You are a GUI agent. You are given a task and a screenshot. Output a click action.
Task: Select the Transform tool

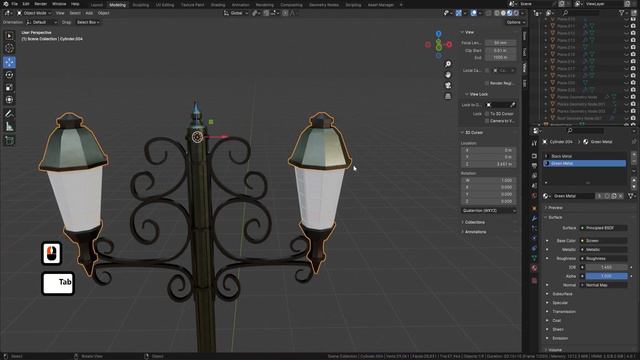(9, 100)
